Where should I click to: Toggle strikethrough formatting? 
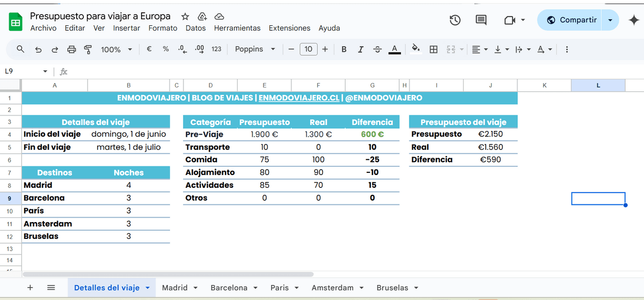coord(377,49)
